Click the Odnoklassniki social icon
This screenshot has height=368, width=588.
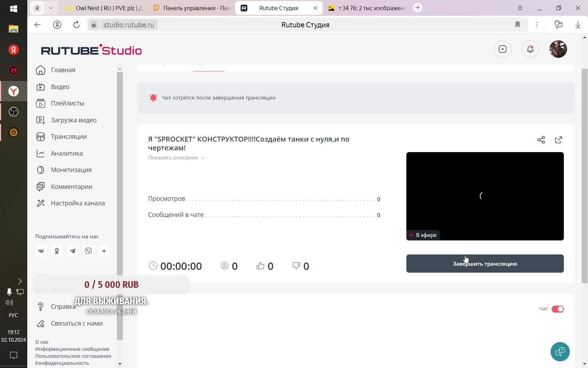[57, 251]
